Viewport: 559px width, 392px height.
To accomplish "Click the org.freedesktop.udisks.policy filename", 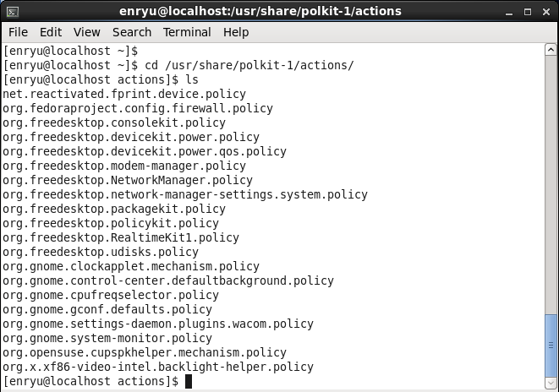I will [x=101, y=252].
